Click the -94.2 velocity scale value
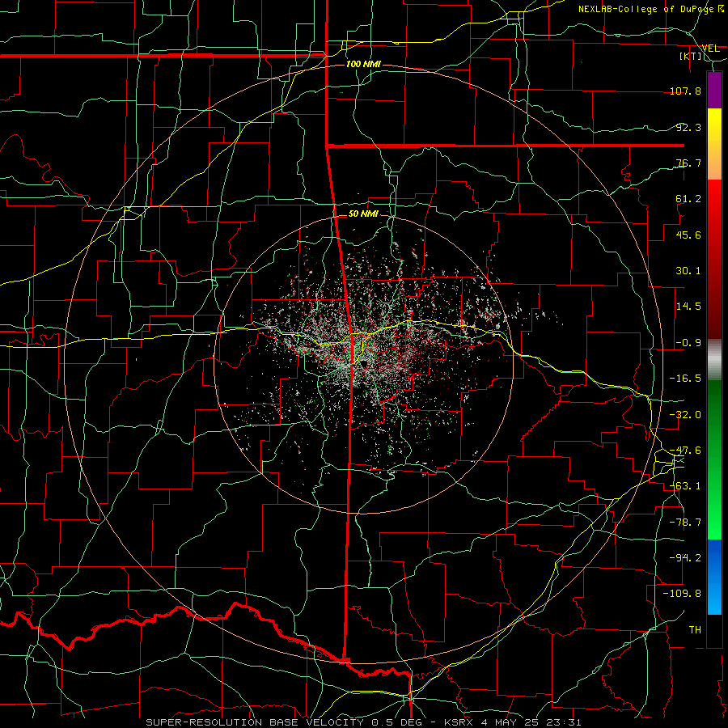 (685, 558)
